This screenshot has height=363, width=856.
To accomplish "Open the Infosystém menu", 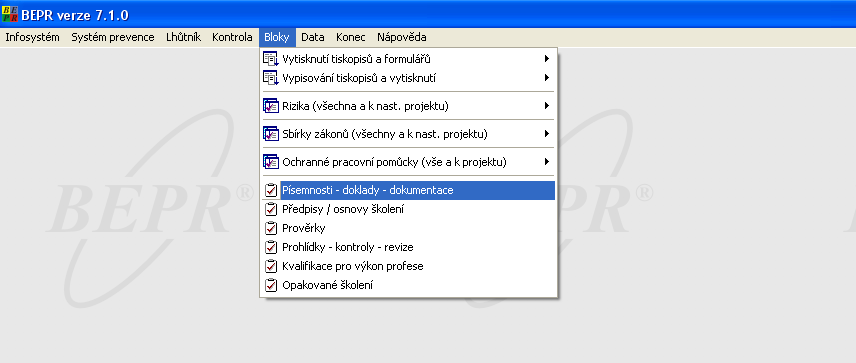I will (x=33, y=37).
